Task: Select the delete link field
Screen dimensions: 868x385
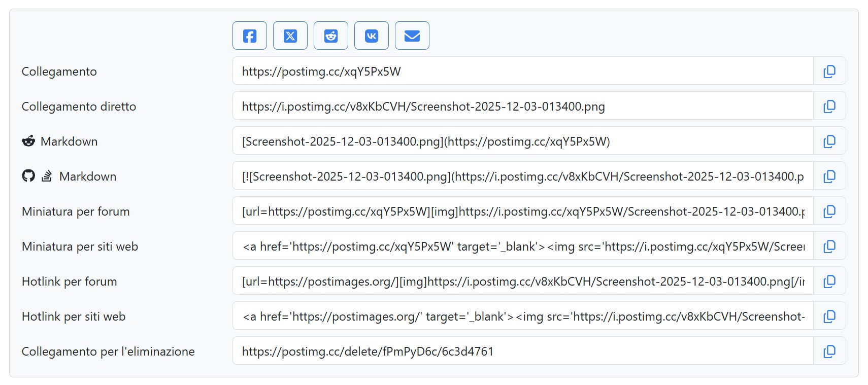Action: (523, 351)
